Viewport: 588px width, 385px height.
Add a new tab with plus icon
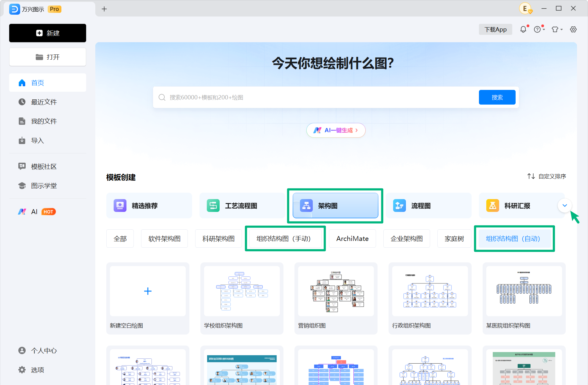[x=104, y=9]
